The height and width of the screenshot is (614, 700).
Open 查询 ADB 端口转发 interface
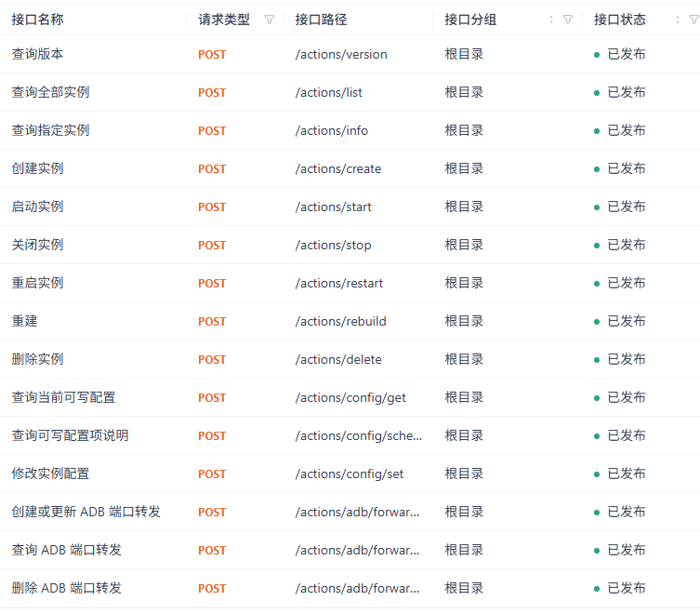(67, 550)
